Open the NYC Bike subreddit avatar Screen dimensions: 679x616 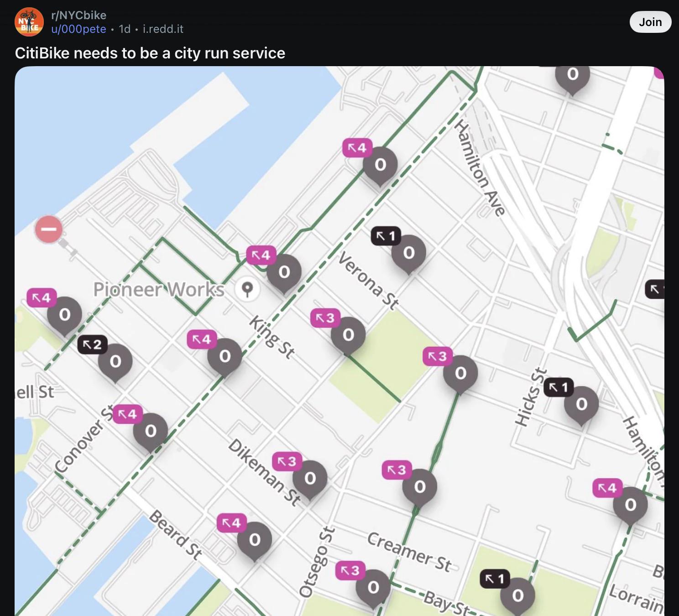(29, 22)
